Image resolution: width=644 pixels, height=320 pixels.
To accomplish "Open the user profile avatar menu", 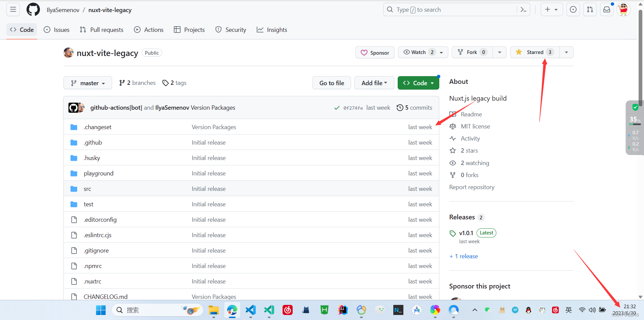I will 624,10.
